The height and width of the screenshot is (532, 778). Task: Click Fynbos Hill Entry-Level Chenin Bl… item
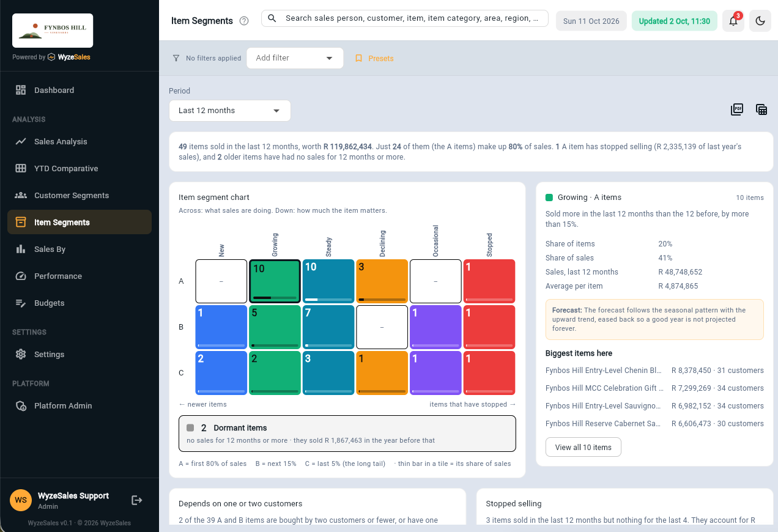coord(654,370)
